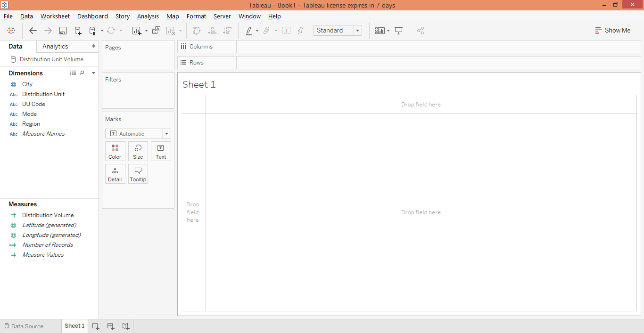Screen dimensions: 644x333
Task: Expand the Analytics tab switch arrows
Action: pyautogui.click(x=93, y=46)
